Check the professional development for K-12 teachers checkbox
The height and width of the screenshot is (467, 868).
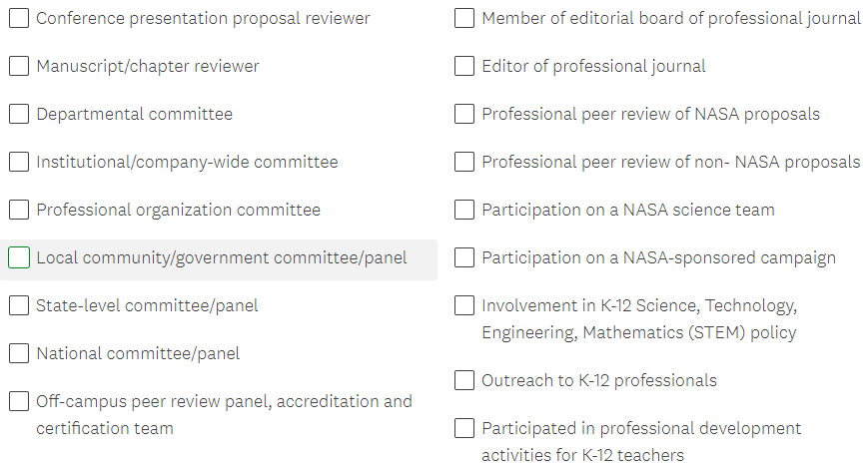coord(464,428)
